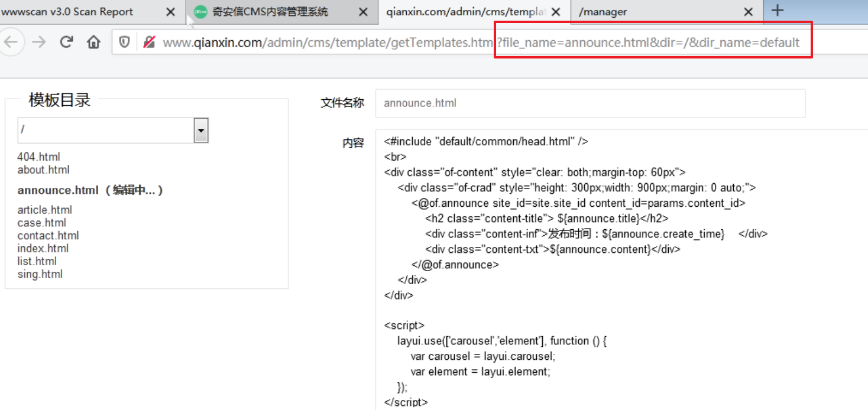Open the contact.html template file
868x410 pixels.
tap(48, 236)
